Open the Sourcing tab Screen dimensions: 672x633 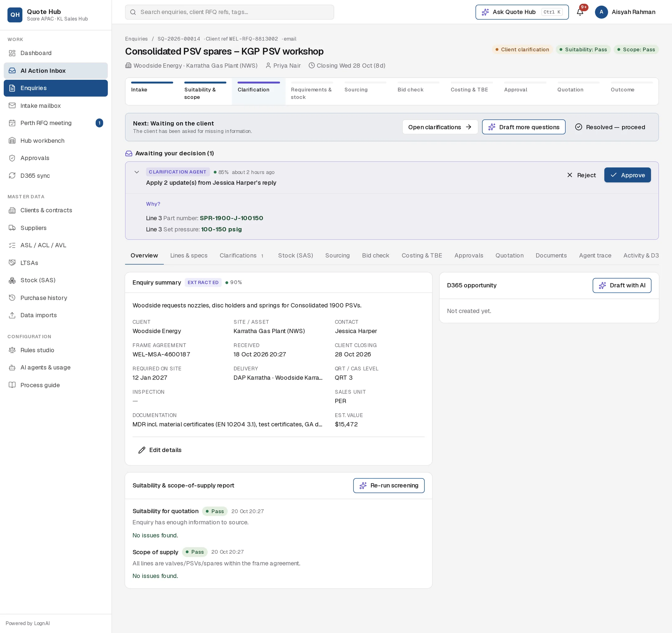point(337,256)
